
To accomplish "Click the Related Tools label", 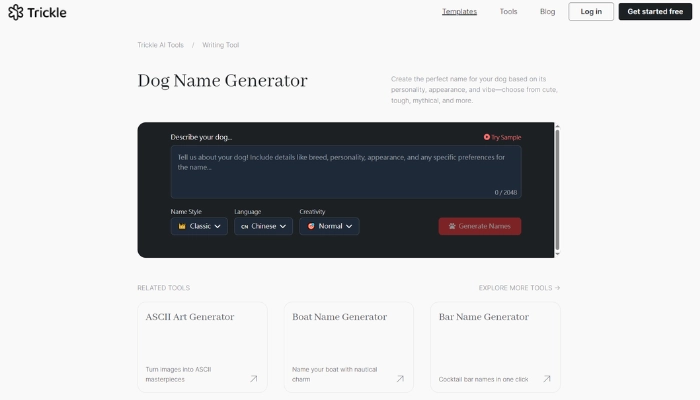I will coord(163,288).
